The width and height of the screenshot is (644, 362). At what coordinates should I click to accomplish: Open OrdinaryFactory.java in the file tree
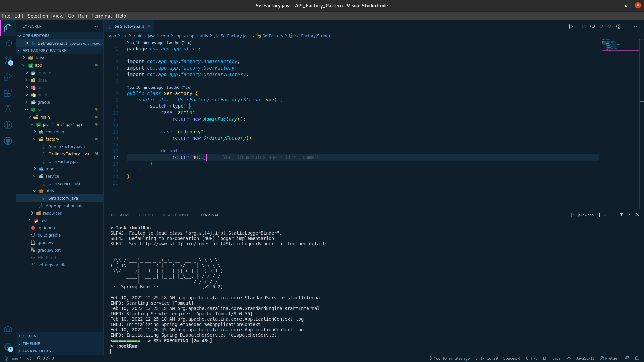pyautogui.click(x=60, y=154)
